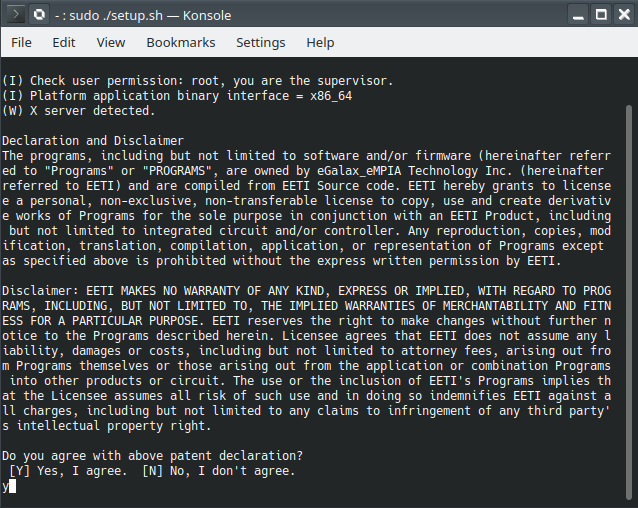
Task: Click the 'Declaration and Disclaimer' heading line
Action: (93, 141)
